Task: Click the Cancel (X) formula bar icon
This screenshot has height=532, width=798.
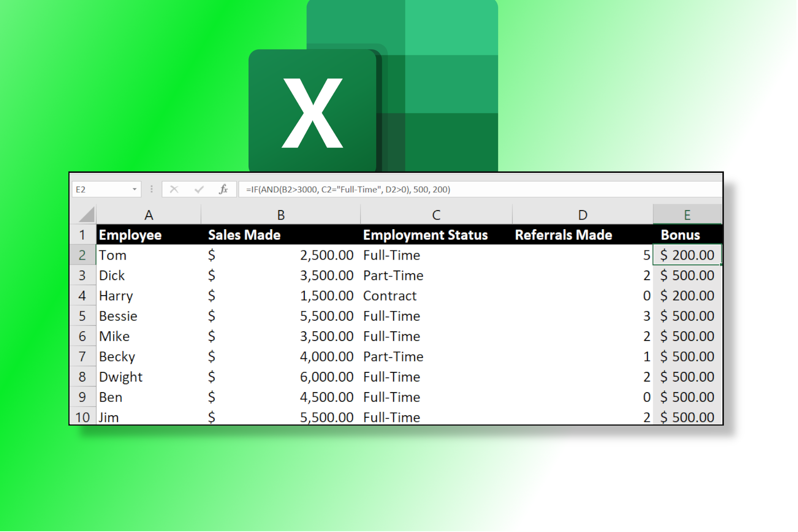Action: tap(174, 189)
